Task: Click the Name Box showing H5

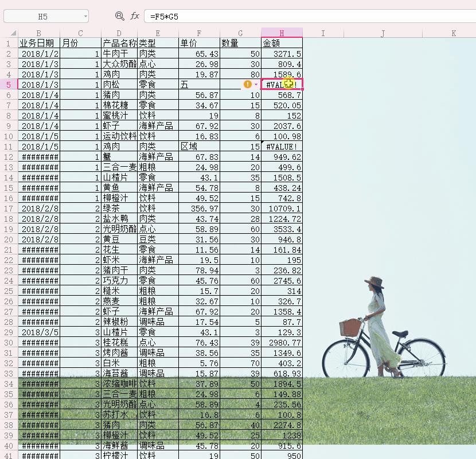Action: (43, 17)
